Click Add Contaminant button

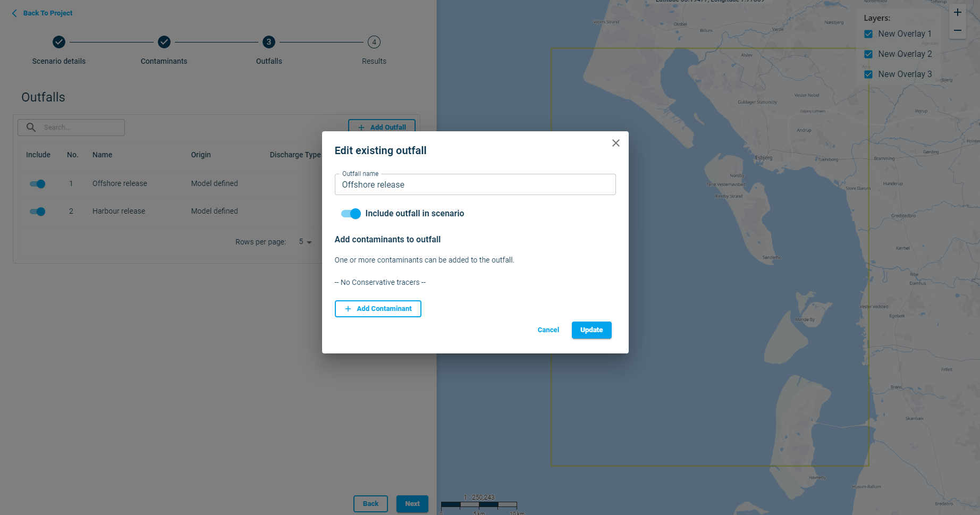click(x=378, y=309)
